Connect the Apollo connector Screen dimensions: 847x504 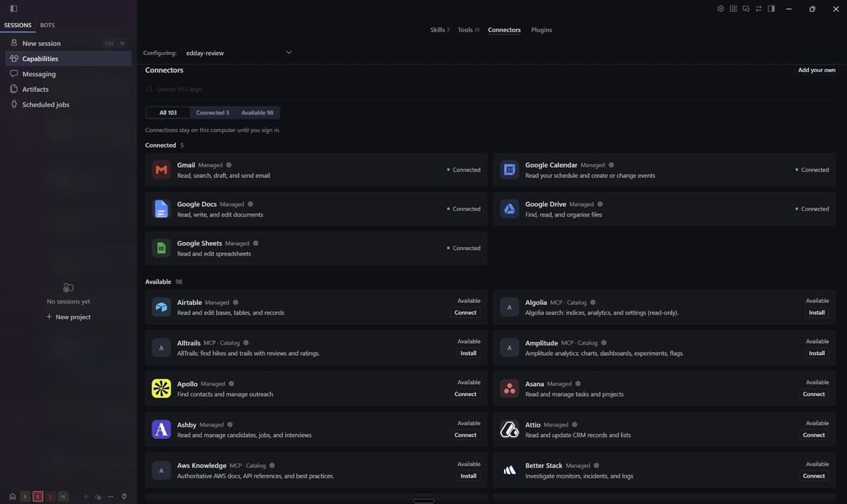pyautogui.click(x=465, y=394)
